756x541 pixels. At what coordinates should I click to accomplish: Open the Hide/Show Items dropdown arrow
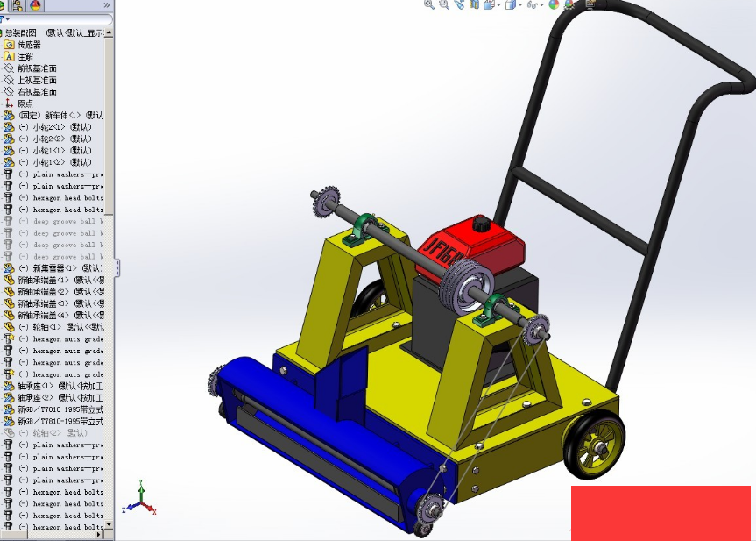[x=542, y=5]
